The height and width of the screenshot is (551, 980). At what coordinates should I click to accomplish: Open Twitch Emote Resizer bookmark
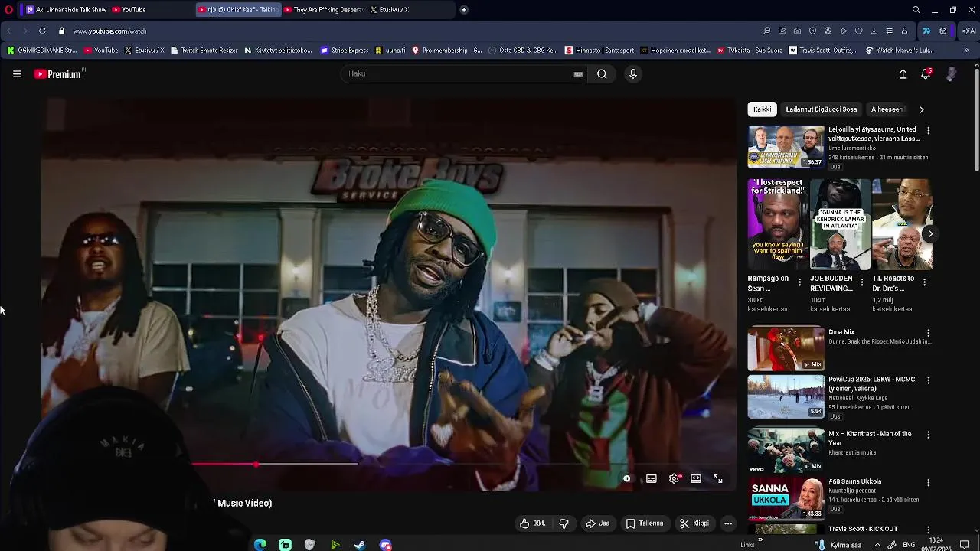(x=204, y=51)
